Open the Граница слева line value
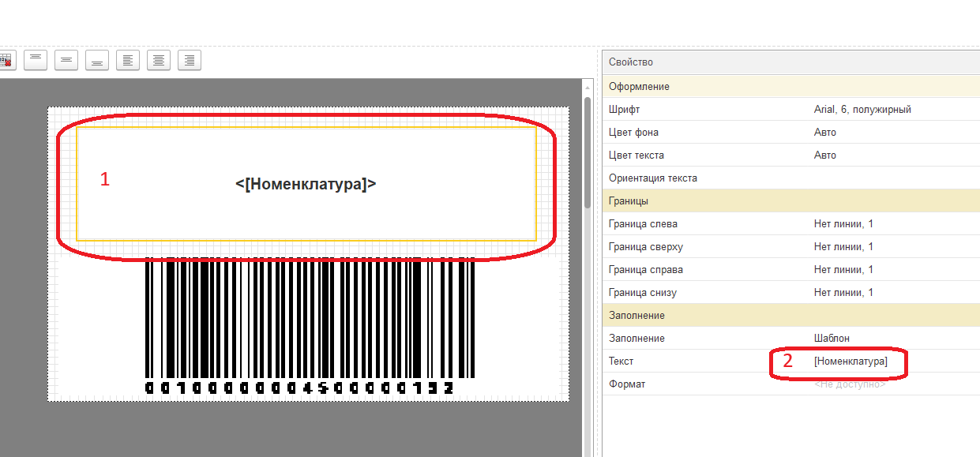 pos(843,224)
